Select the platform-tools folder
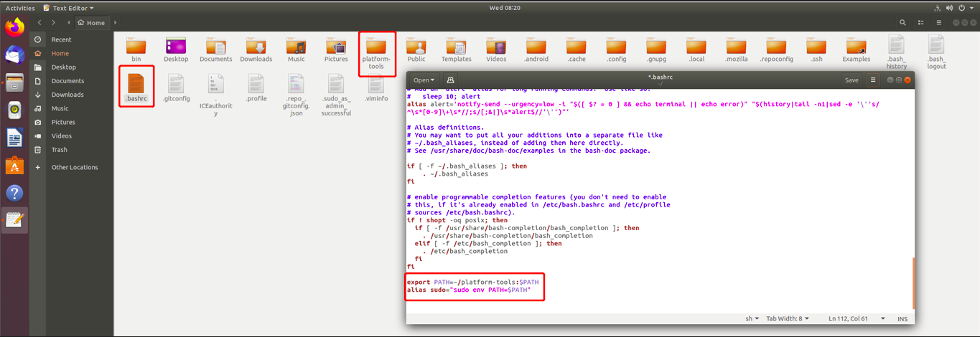 coord(376,53)
